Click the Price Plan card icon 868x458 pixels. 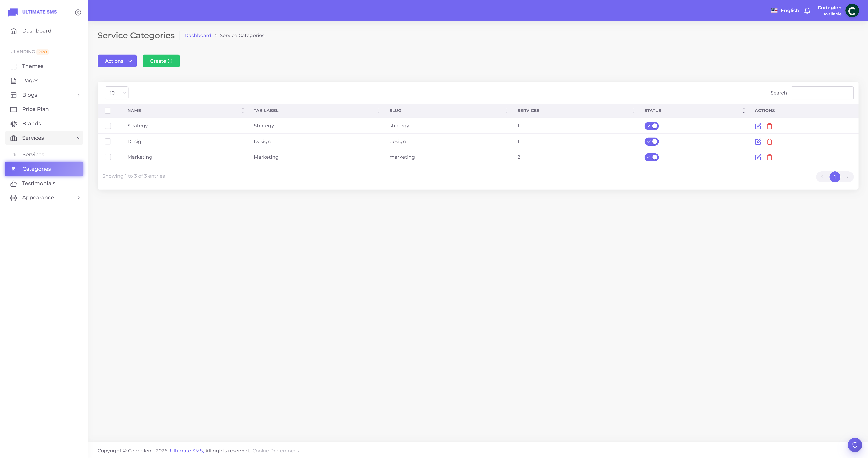(14, 109)
